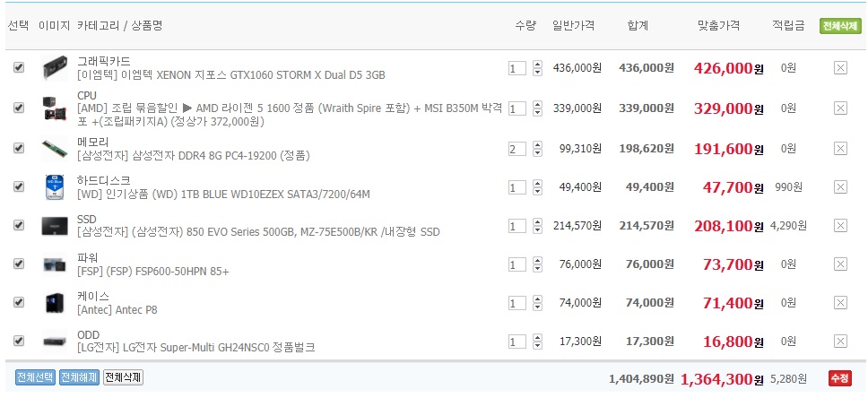The image size is (868, 398).
Task: Remove the 케이스 row with X icon
Action: click(x=840, y=303)
